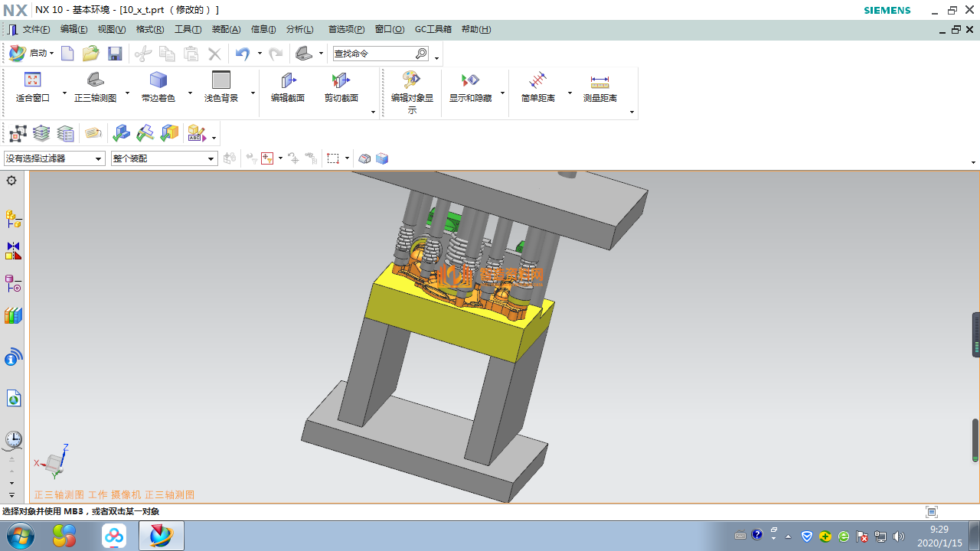The height and width of the screenshot is (551, 980).
Task: Toggle Show and Hide (显示和隐藏) visibility
Action: (470, 80)
